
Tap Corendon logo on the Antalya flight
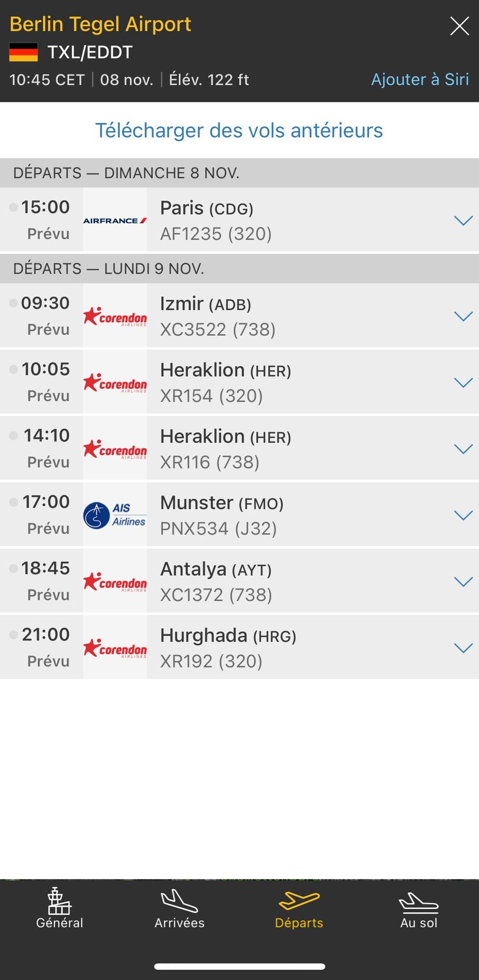(x=115, y=582)
